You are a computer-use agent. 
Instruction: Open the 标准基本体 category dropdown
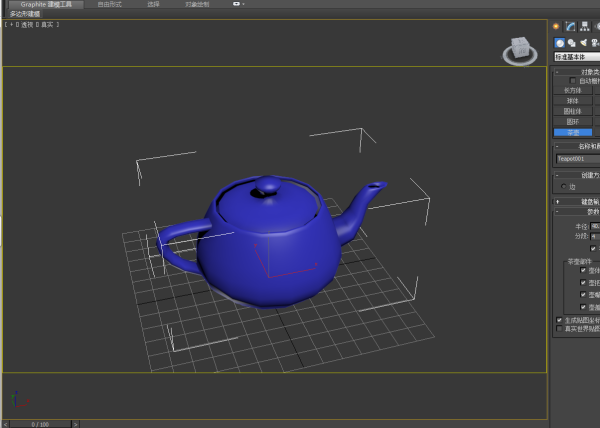pos(577,57)
